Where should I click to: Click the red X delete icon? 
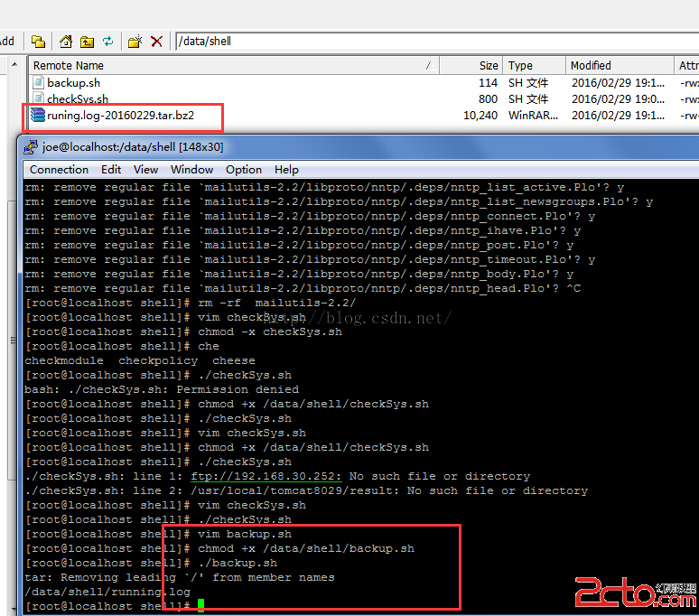click(x=156, y=42)
